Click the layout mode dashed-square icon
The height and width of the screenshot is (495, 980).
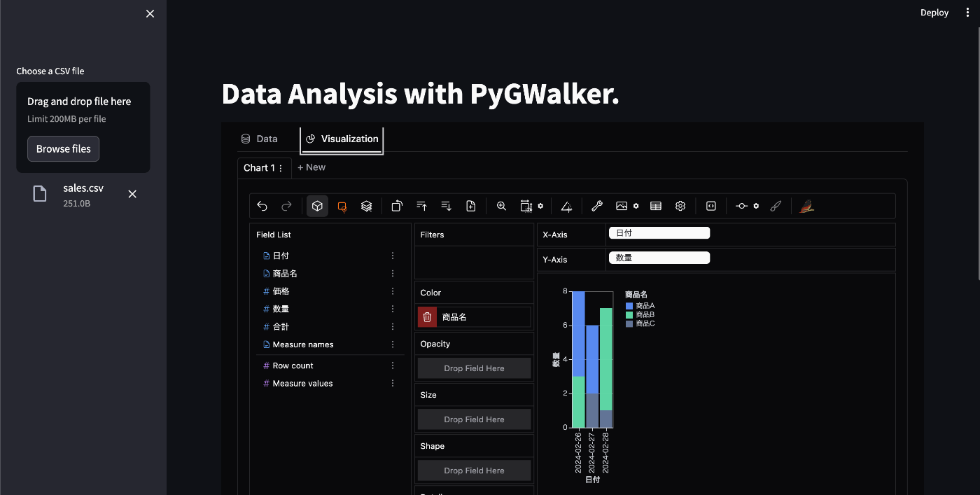pyautogui.click(x=526, y=206)
